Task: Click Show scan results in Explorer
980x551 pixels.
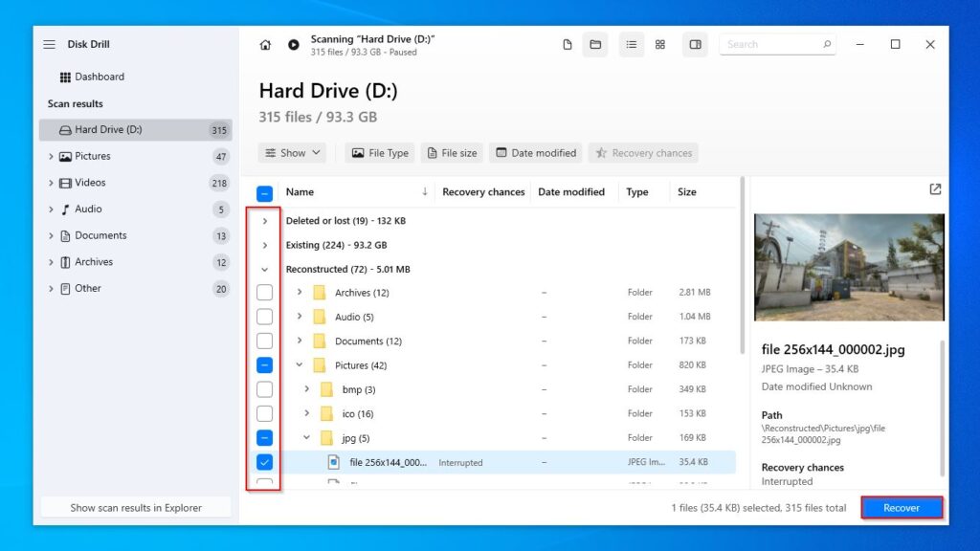Action: pos(135,507)
